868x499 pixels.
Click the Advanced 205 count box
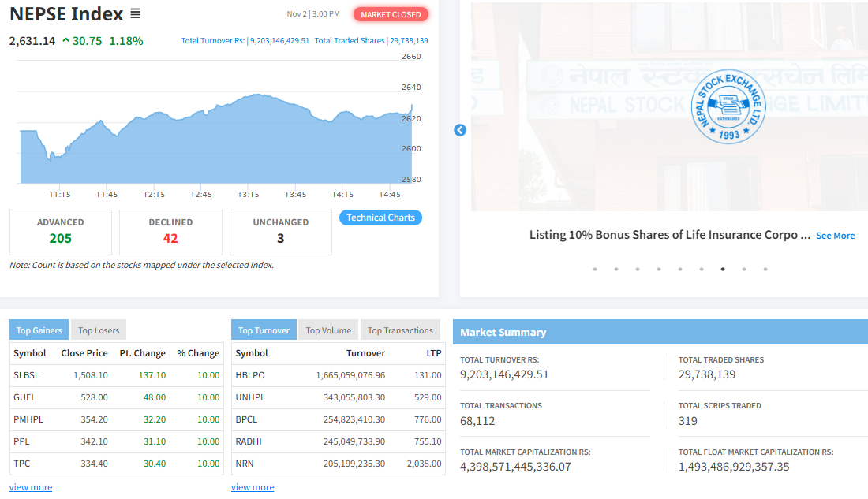pos(61,232)
